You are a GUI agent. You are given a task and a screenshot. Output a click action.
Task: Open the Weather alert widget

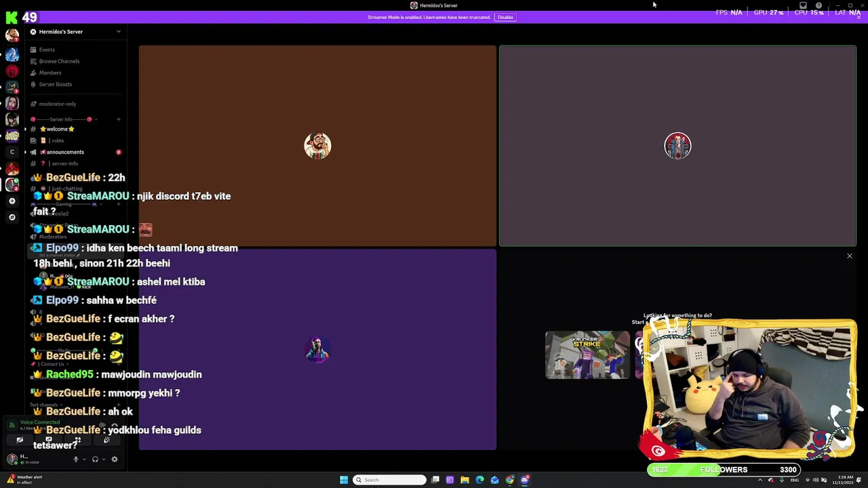tap(24, 480)
